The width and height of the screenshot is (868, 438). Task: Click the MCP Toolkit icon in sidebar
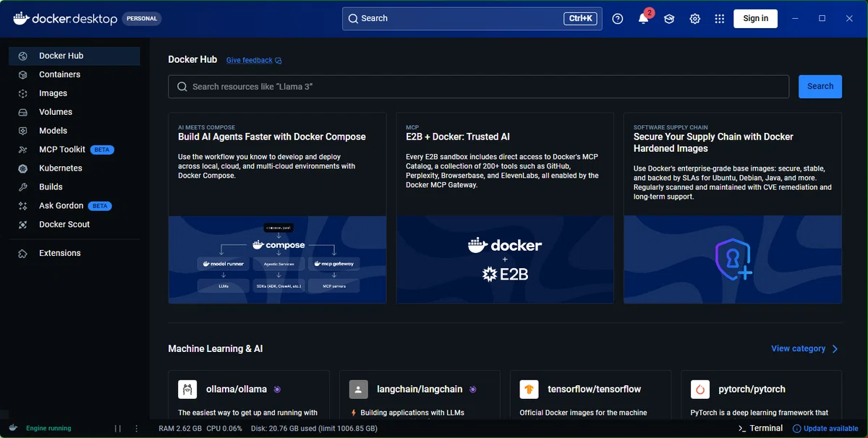23,150
